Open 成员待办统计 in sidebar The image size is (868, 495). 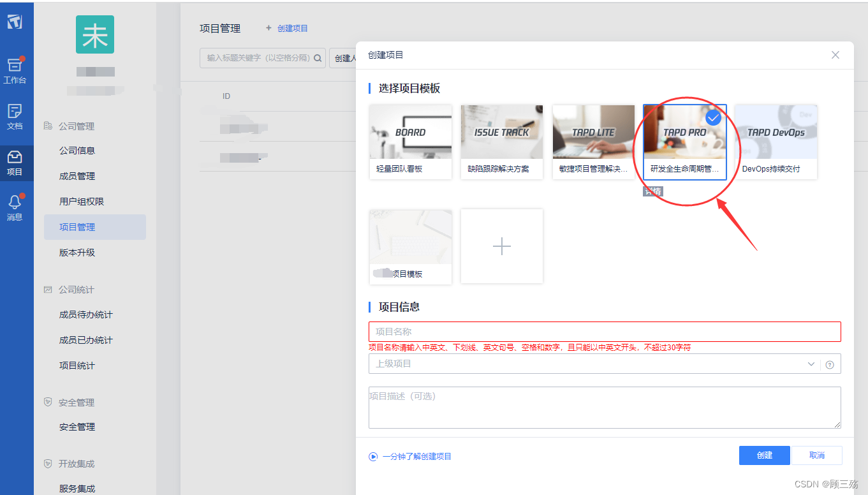coord(86,314)
